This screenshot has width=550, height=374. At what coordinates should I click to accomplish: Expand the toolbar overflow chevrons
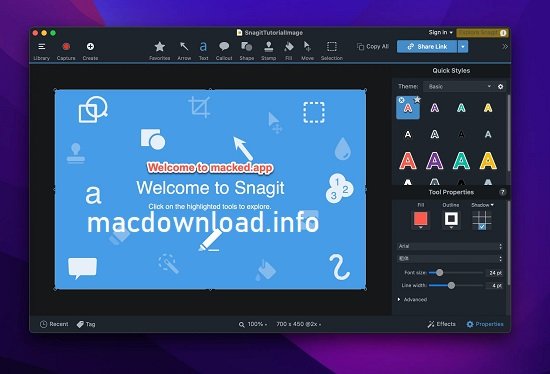click(505, 46)
